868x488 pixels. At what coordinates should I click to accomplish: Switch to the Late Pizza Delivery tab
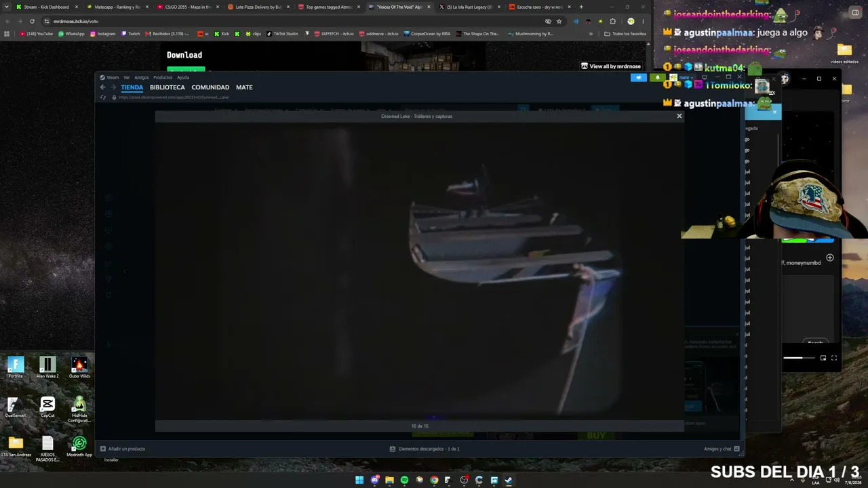[258, 7]
